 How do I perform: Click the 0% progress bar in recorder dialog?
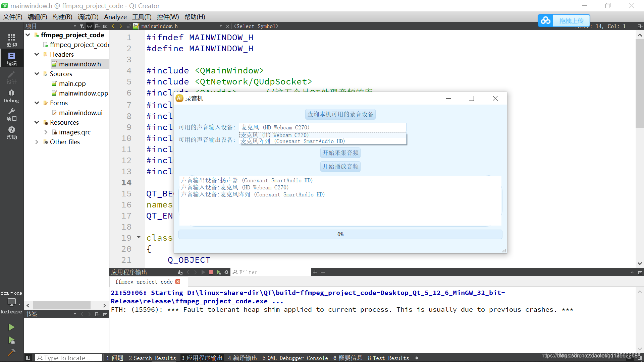[340, 234]
